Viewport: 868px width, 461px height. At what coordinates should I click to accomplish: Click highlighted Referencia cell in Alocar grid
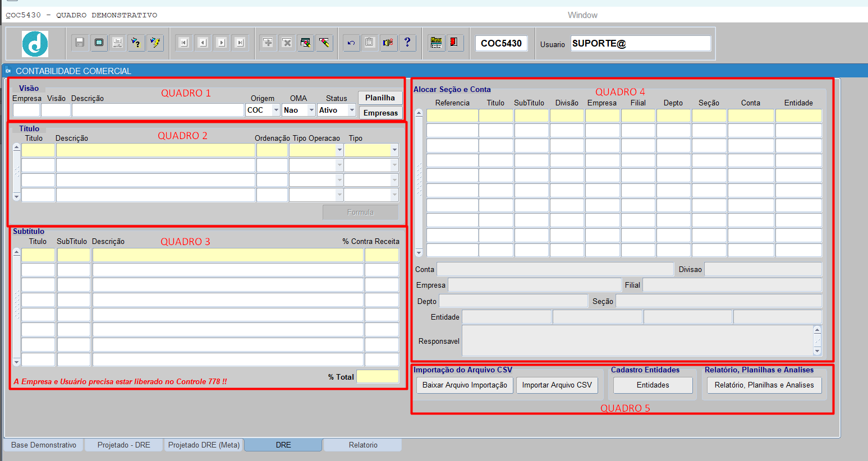452,116
